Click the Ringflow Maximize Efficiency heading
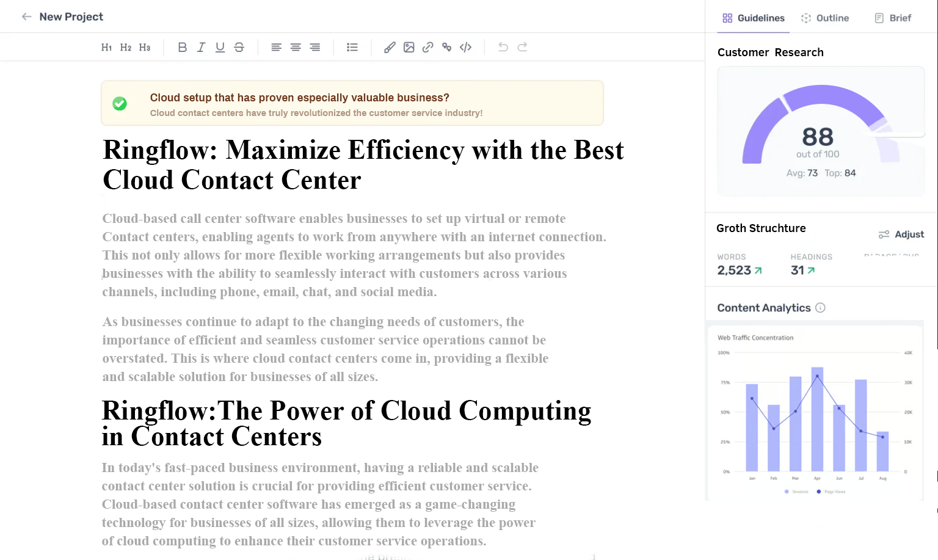 [x=363, y=165]
